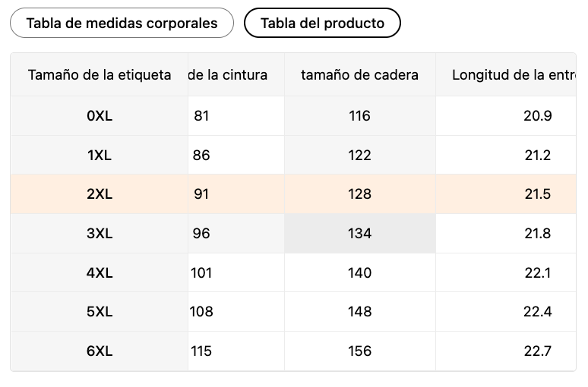Click the tamaño de cadera column header
The width and height of the screenshot is (588, 387).
[359, 74]
